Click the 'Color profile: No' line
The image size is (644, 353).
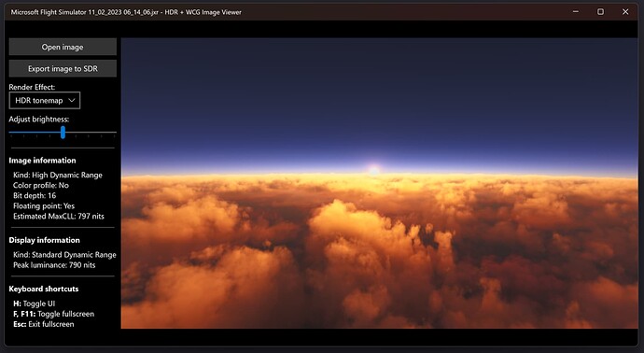(x=41, y=185)
